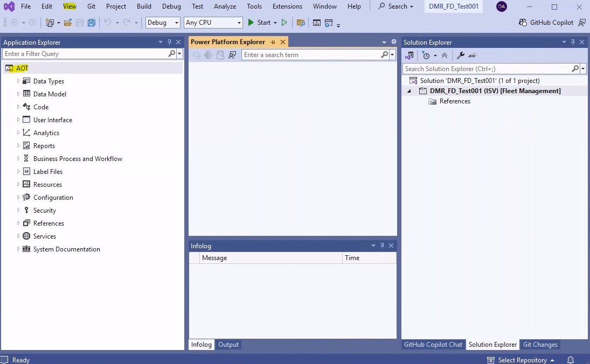This screenshot has height=364, width=590.
Task: Expand the Data Model node
Action: (x=18, y=94)
